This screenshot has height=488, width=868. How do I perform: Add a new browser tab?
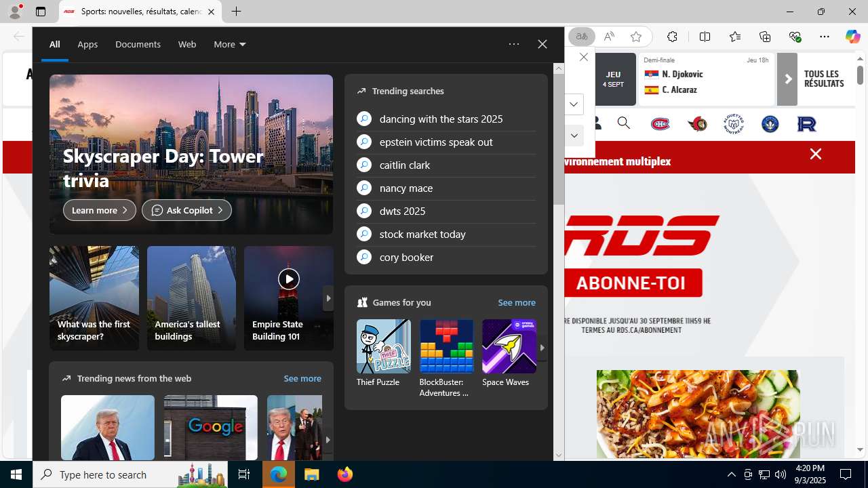(236, 12)
